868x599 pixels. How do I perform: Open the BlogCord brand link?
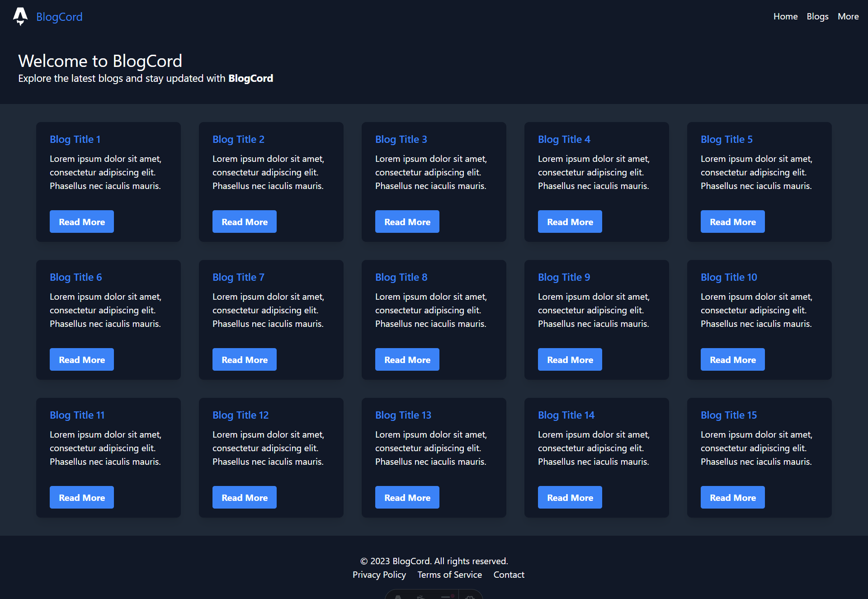[x=59, y=17]
